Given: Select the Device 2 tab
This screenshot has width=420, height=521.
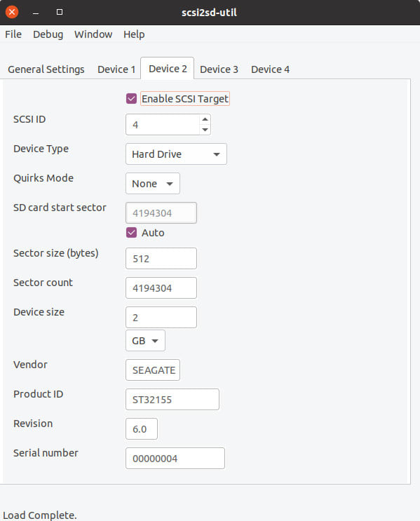Looking at the screenshot, I should tap(168, 69).
